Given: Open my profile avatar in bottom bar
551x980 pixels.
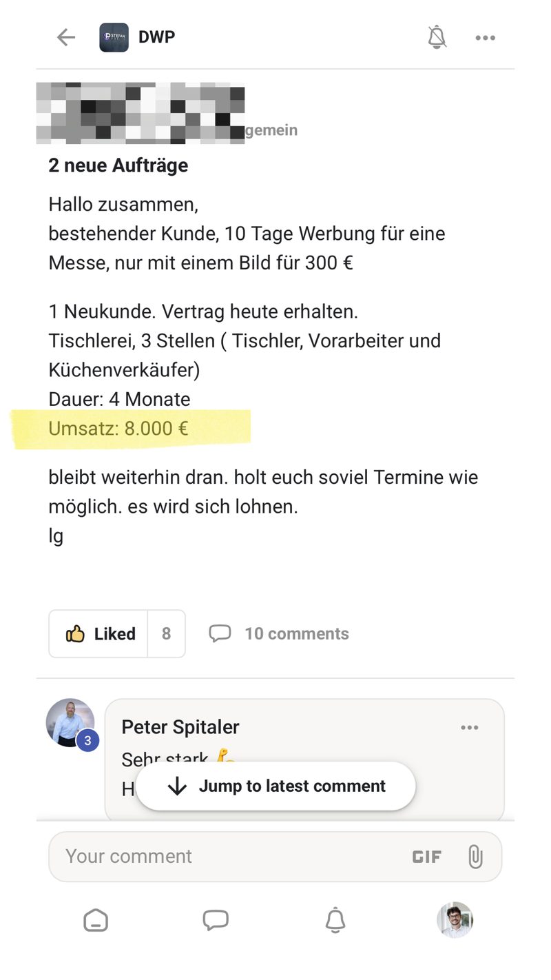Looking at the screenshot, I should [455, 920].
